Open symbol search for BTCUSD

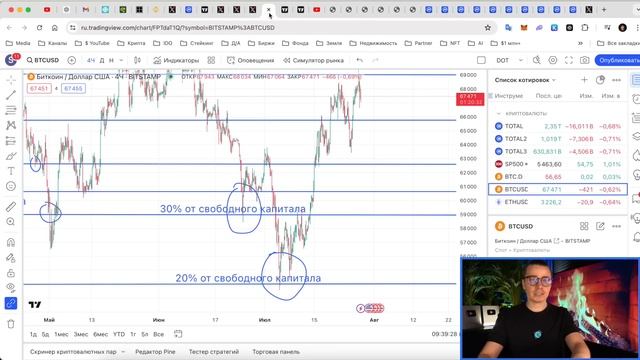43,60
